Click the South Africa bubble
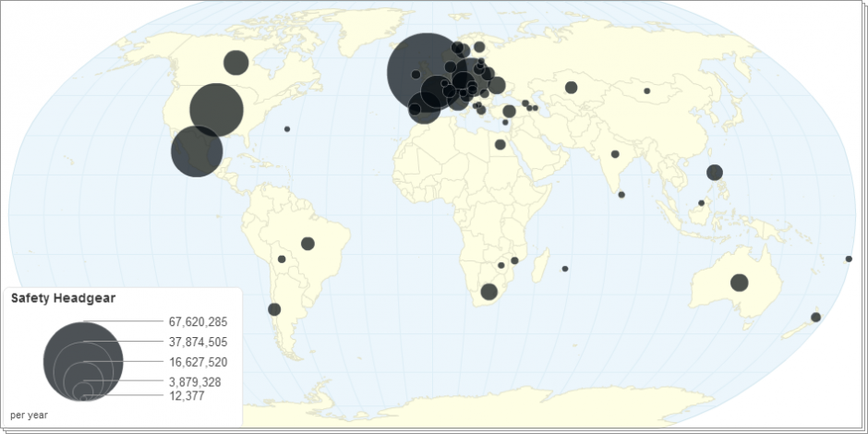The height and width of the screenshot is (434, 868). coord(489,292)
